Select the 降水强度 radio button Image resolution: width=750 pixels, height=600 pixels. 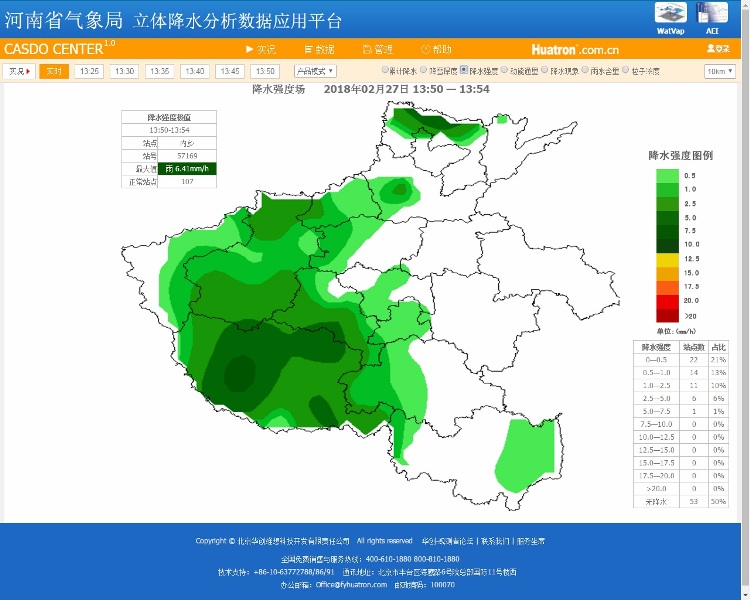point(462,71)
